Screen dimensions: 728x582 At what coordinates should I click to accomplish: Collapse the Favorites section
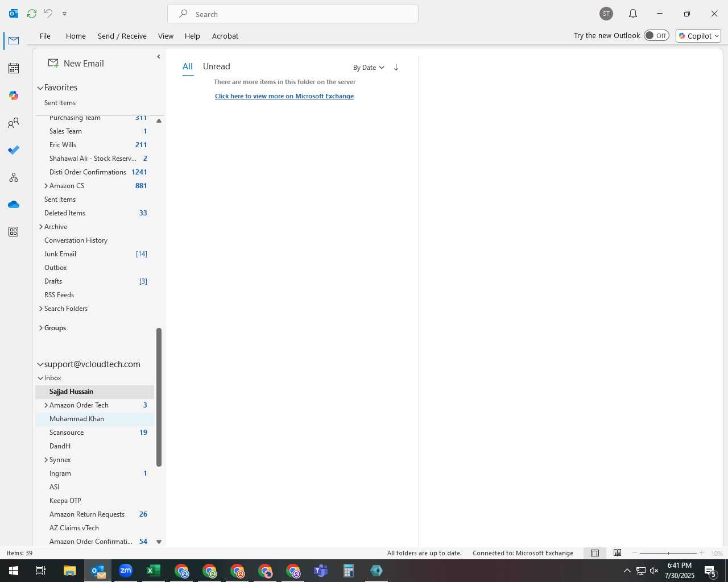(40, 88)
